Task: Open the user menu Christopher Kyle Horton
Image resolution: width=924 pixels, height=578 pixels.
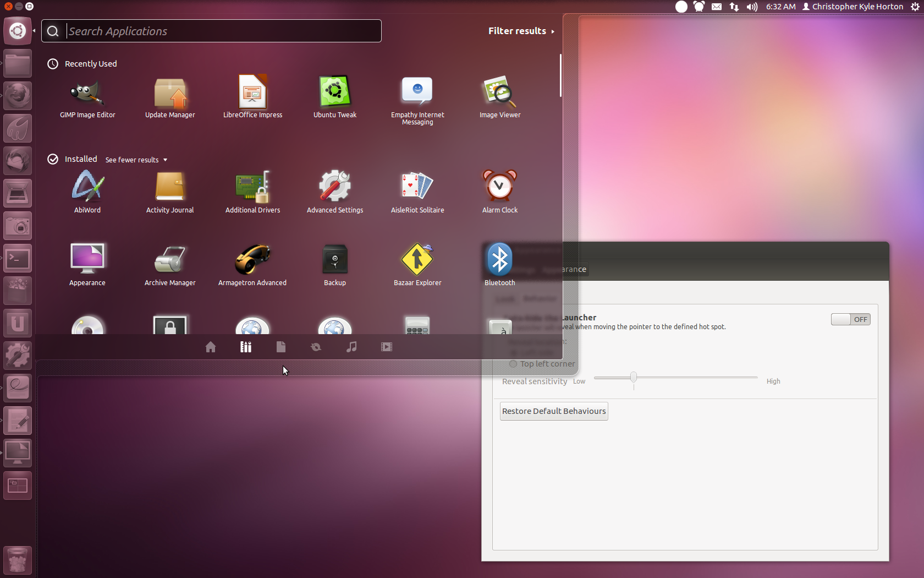Action: tap(853, 7)
